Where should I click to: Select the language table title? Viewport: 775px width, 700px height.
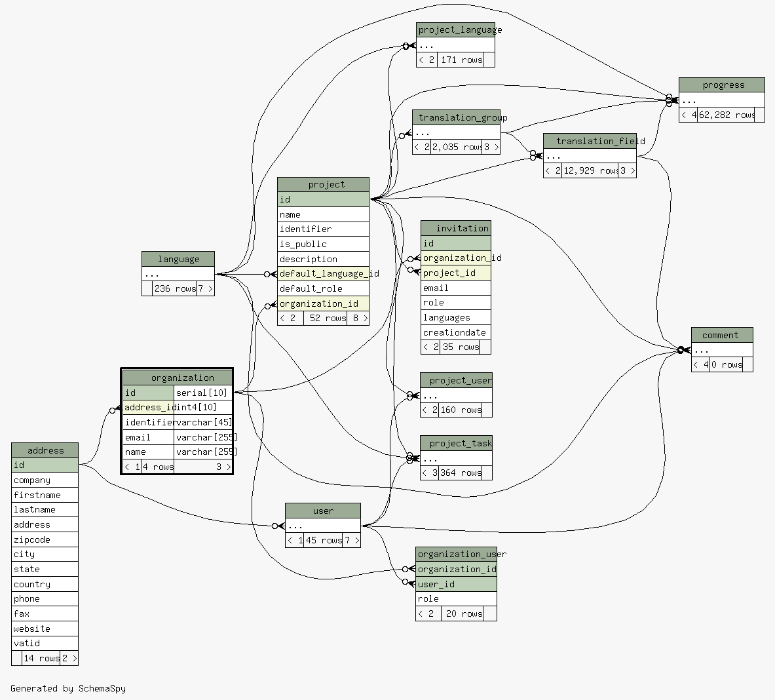tap(178, 259)
